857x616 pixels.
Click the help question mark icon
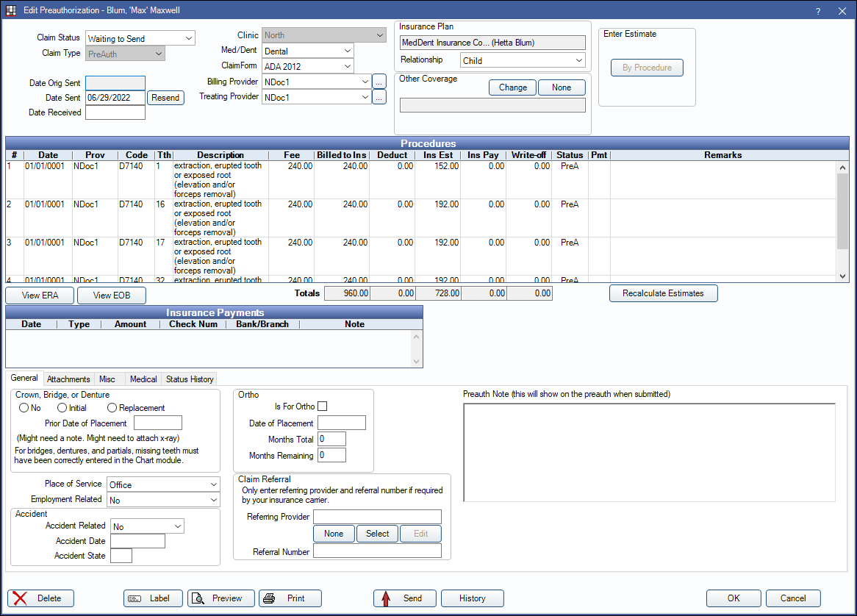tap(818, 11)
